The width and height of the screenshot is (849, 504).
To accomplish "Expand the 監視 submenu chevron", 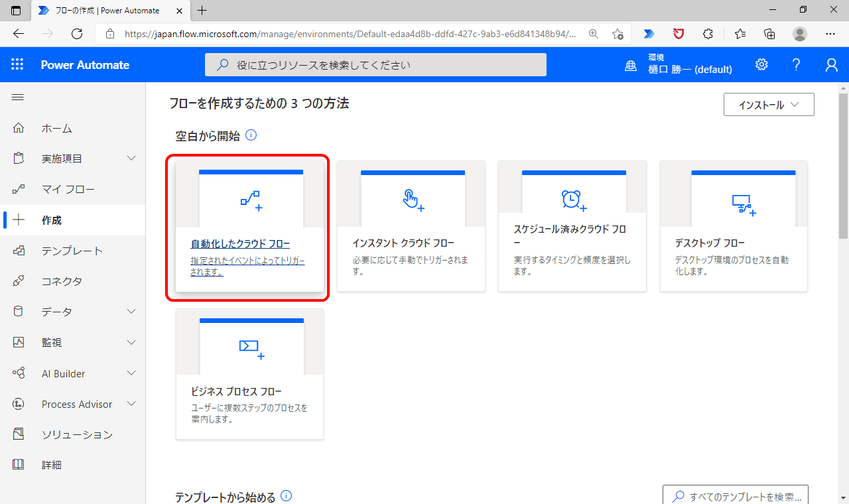I will (x=131, y=342).
